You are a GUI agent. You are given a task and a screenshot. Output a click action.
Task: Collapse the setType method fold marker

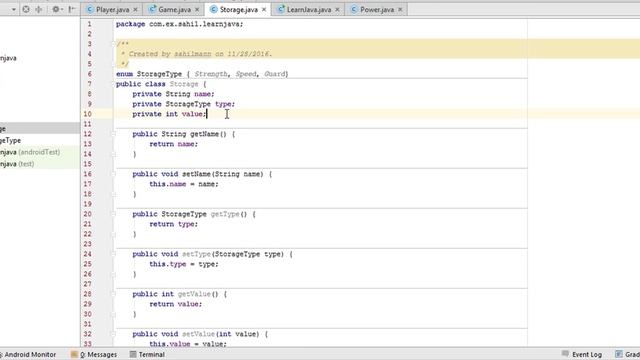pyautogui.click(x=114, y=254)
